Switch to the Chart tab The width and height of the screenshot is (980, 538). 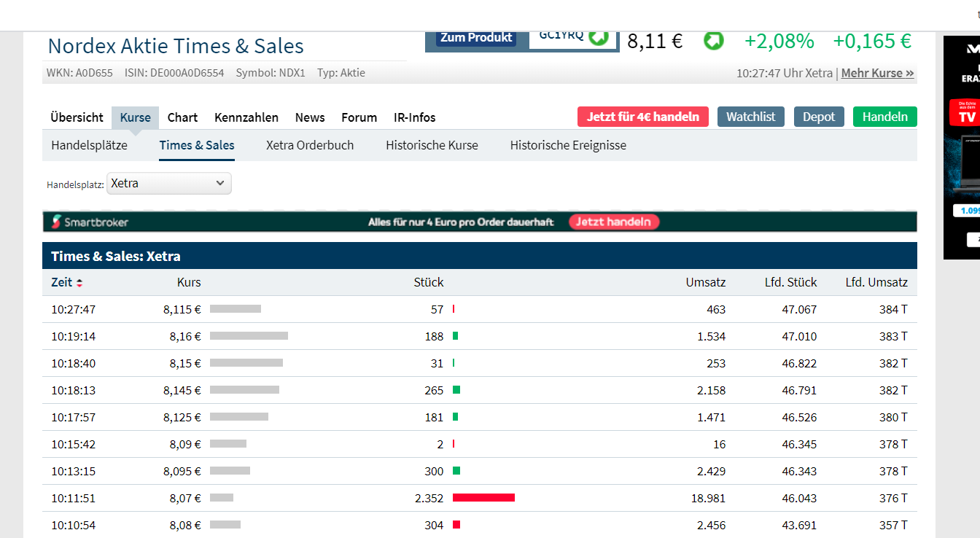[182, 117]
